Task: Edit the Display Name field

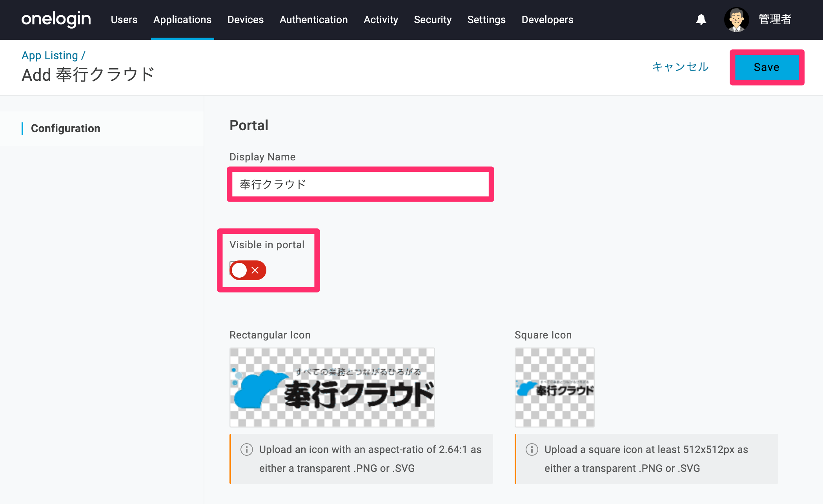Action: (x=361, y=184)
